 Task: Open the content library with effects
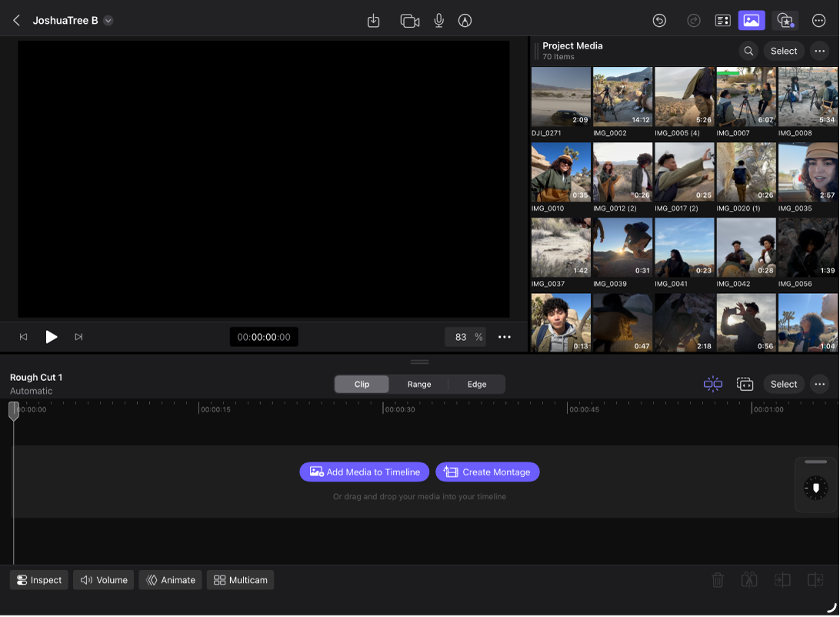785,21
